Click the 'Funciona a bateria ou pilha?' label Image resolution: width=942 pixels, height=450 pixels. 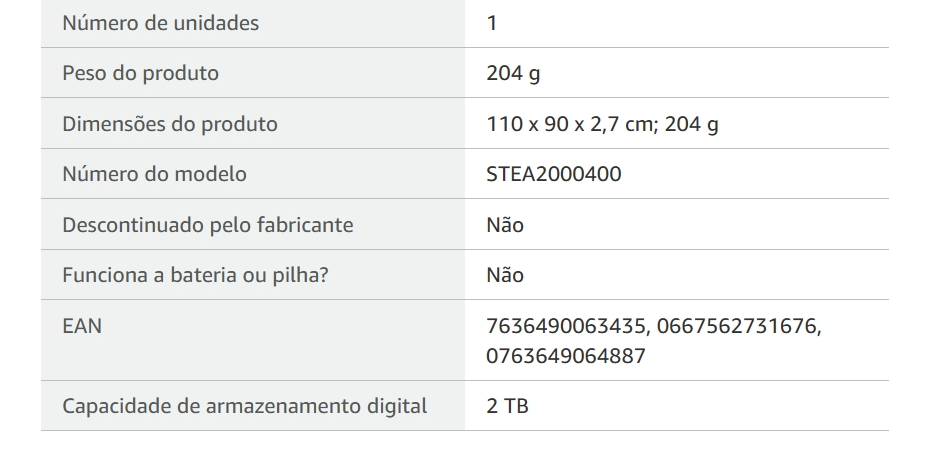195,275
